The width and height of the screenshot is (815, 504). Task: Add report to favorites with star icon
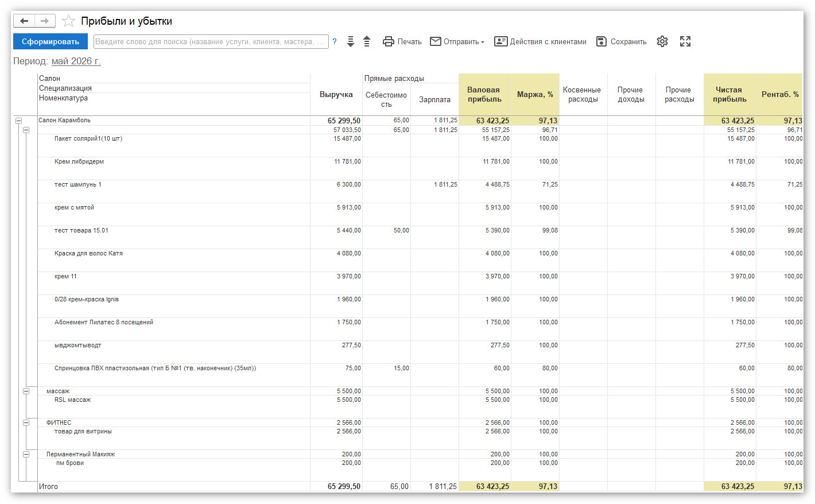click(x=68, y=21)
